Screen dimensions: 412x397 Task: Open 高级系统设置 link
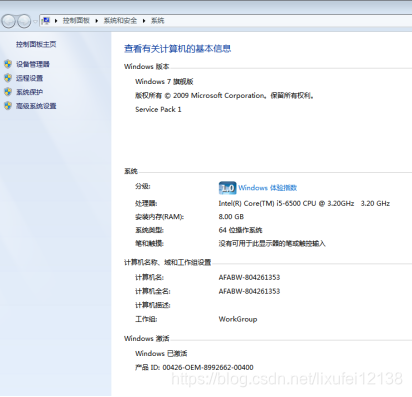pyautogui.click(x=36, y=106)
